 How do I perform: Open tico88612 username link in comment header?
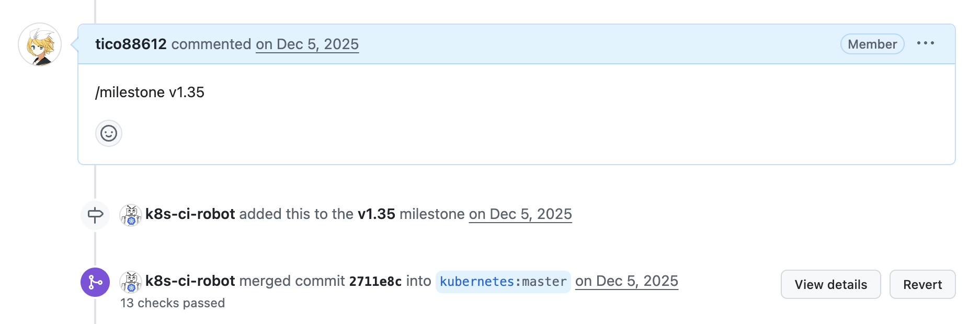click(131, 44)
